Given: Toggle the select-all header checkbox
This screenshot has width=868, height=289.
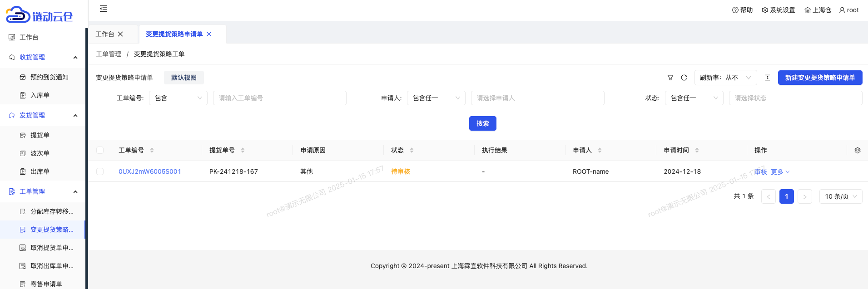Looking at the screenshot, I should point(100,150).
